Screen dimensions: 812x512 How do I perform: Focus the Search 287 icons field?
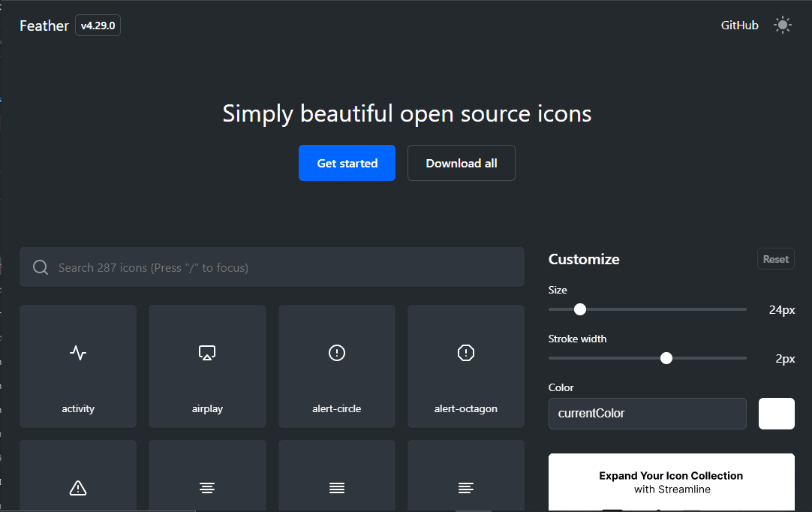[272, 267]
